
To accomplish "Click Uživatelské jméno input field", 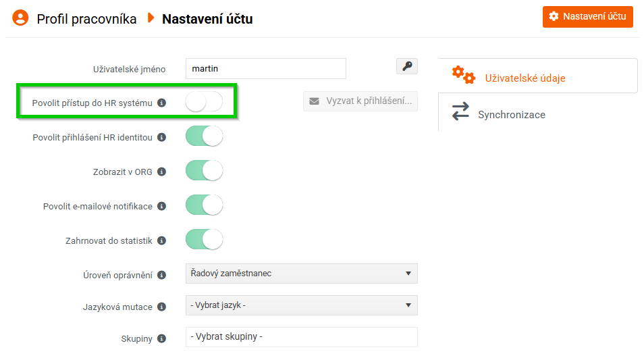I will click(x=265, y=68).
